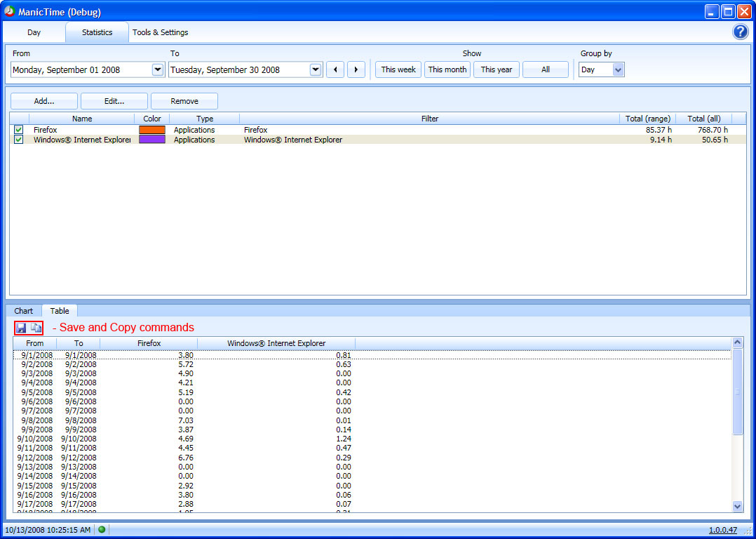Click the Firefox total 768.70 h value
This screenshot has width=756, height=539.
click(713, 130)
